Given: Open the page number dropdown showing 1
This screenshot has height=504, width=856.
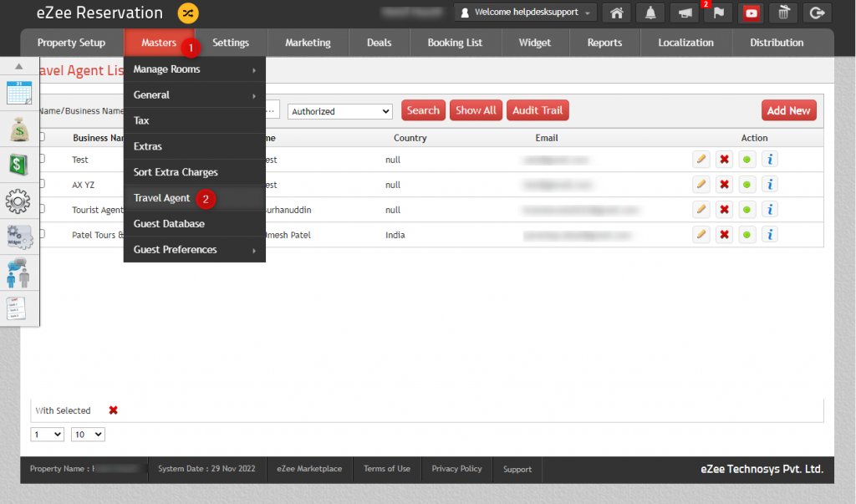Looking at the screenshot, I should [x=47, y=435].
